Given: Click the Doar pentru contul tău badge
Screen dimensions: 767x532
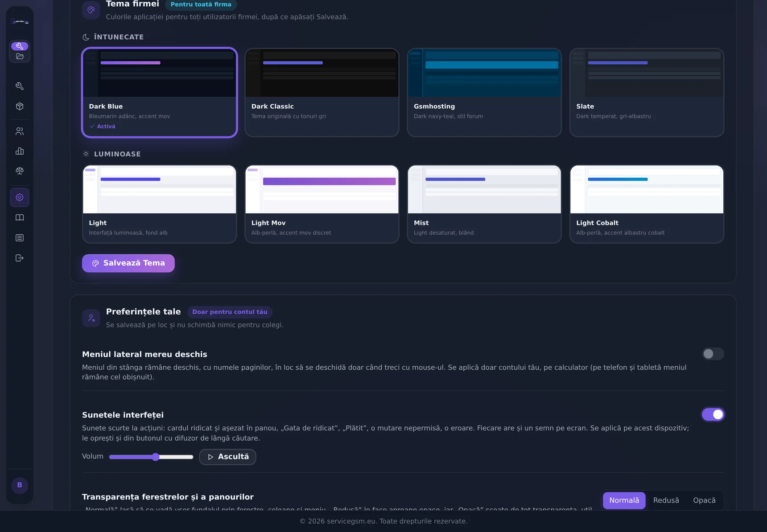Looking at the screenshot, I should tap(230, 312).
